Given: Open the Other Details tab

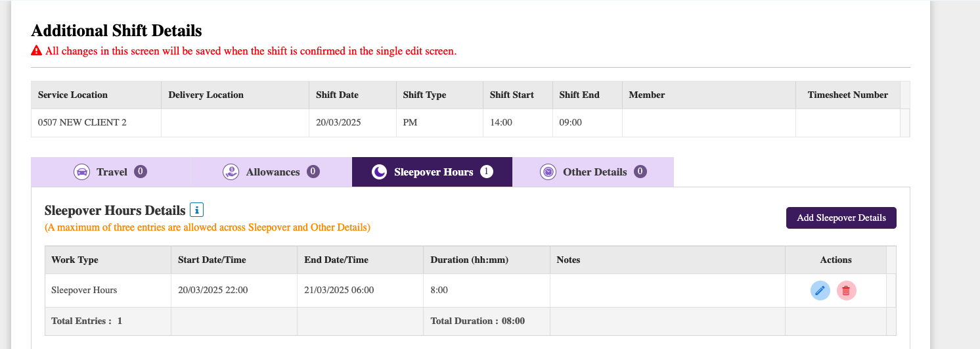Looking at the screenshot, I should point(593,172).
